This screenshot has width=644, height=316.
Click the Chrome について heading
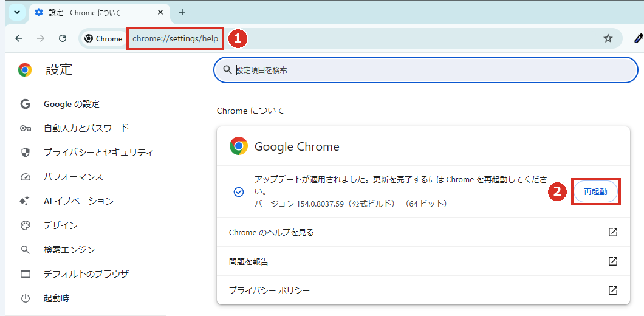coord(250,111)
